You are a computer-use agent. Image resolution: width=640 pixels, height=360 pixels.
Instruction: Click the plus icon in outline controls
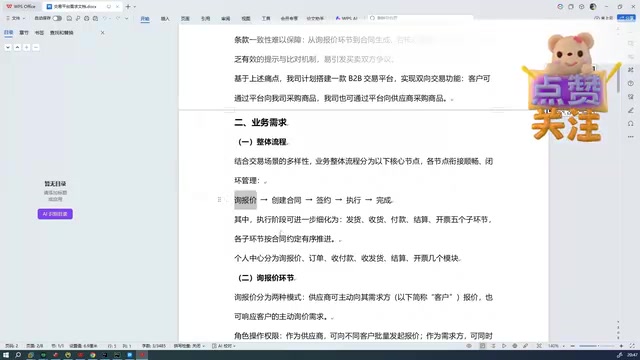point(27,47)
